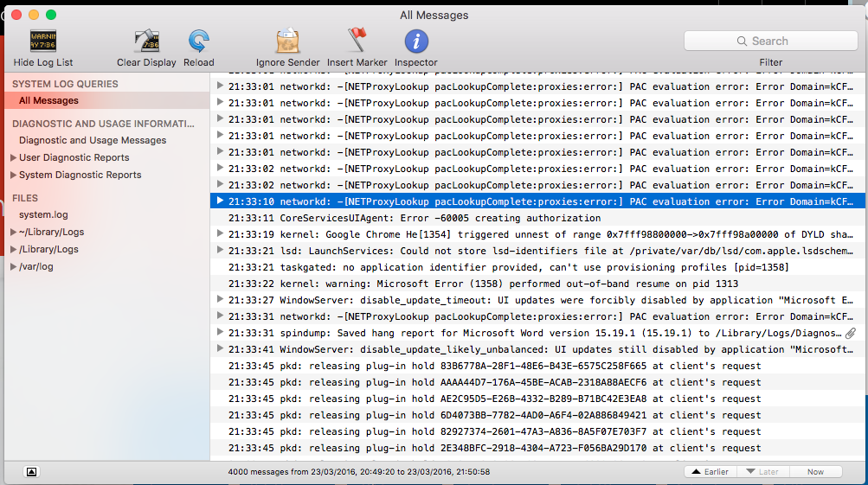Expand the 21:33:41 WindowServer message
The height and width of the screenshot is (485, 868).
coord(220,348)
